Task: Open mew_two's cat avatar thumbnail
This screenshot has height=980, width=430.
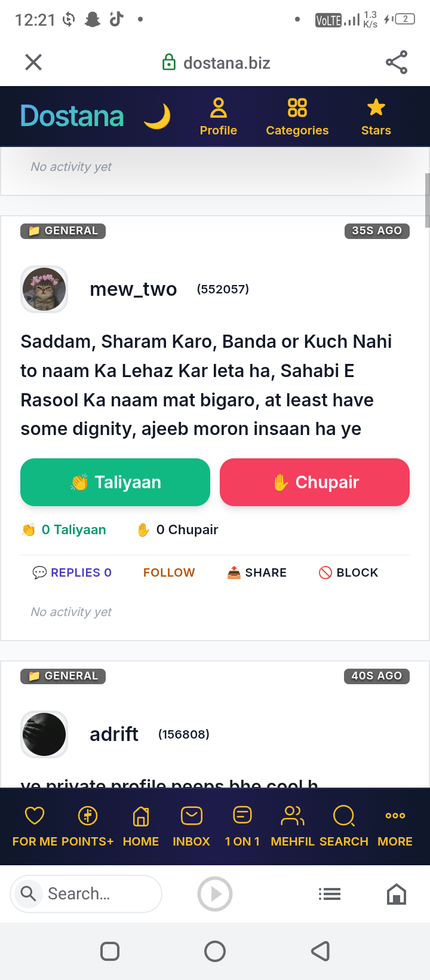Action: point(44,289)
